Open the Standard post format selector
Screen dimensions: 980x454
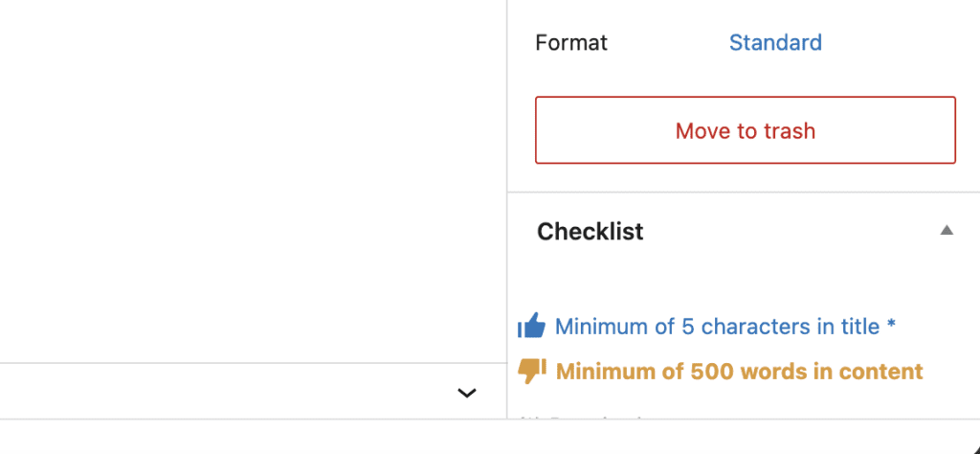(x=775, y=43)
